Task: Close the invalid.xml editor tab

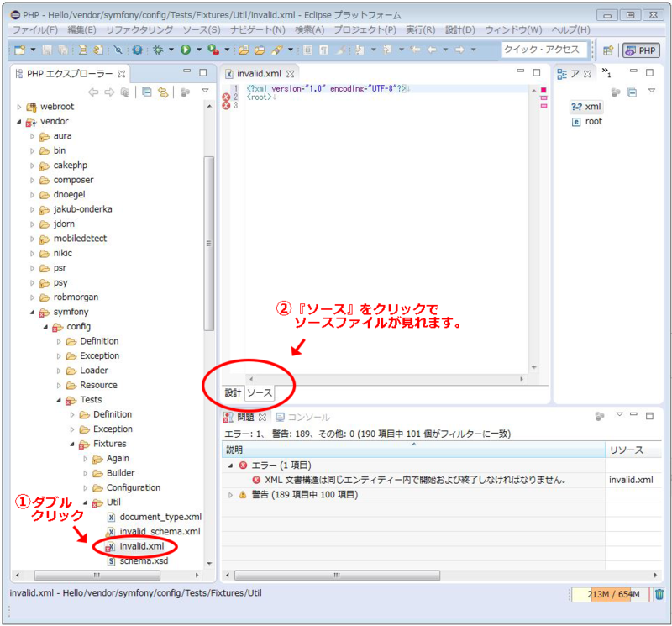Action: click(290, 74)
